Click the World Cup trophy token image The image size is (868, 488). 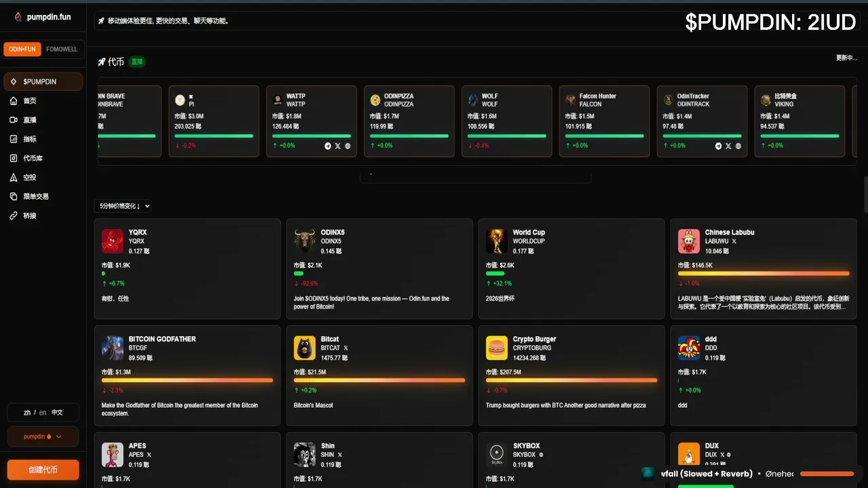pos(497,241)
